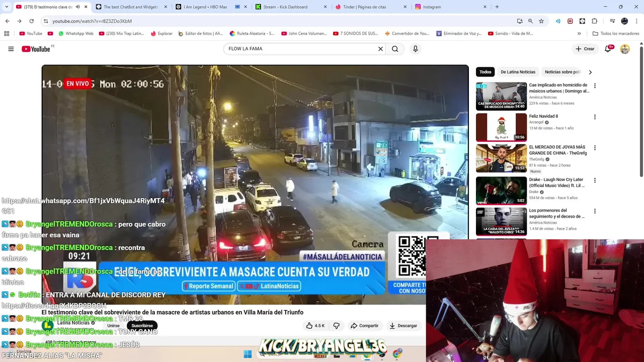Click the address bar URL field
This screenshot has height=362, width=644.
pos(282,21)
